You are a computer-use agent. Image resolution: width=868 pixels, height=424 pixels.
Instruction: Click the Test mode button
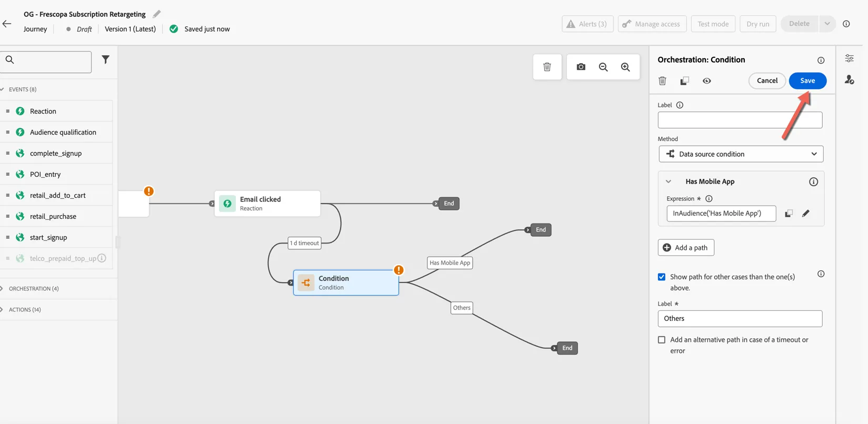[x=713, y=24]
